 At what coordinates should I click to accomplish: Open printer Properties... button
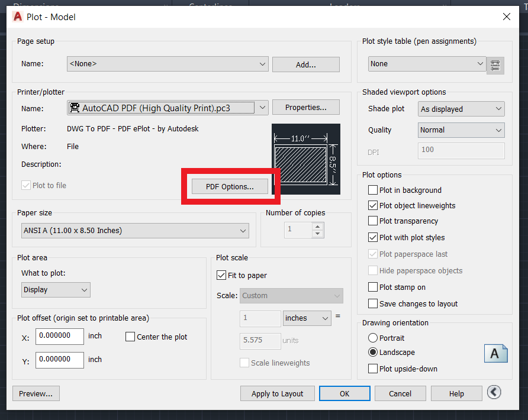306,107
